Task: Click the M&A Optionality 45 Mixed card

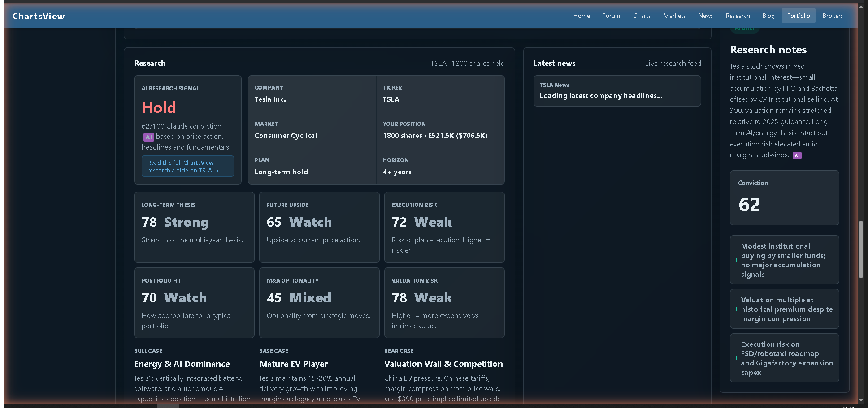Action: pyautogui.click(x=319, y=303)
